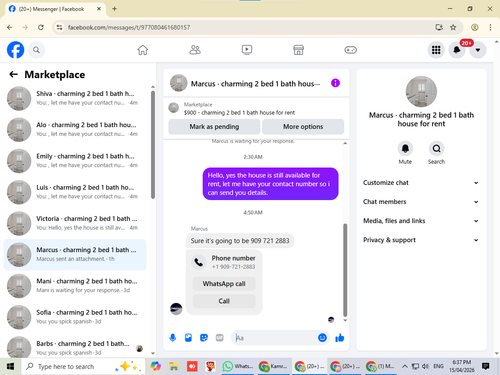Viewport: 500px width, 375px height.
Task: Open notifications bell with 20+ badge
Action: pyautogui.click(x=457, y=50)
